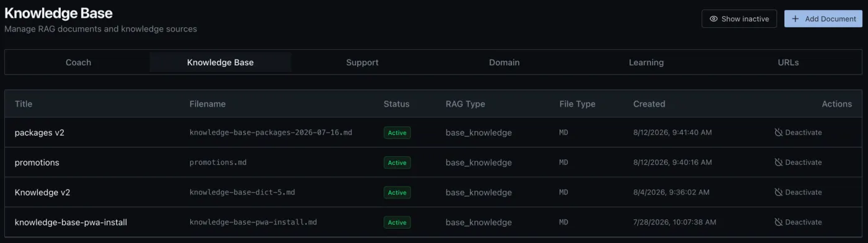This screenshot has width=868, height=243.
Task: Click base_knowledge in Knowledge v2 row
Action: (x=479, y=192)
